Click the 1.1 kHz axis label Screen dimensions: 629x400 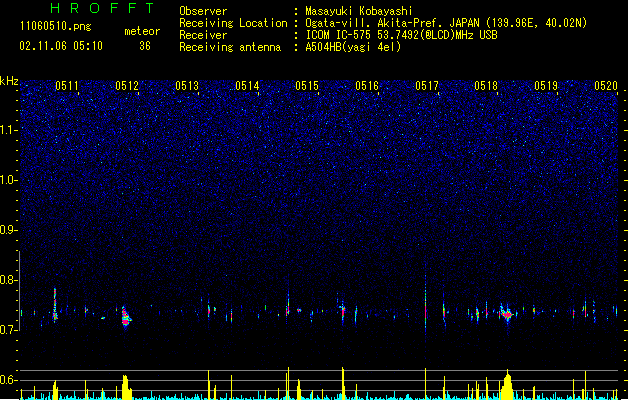point(9,130)
